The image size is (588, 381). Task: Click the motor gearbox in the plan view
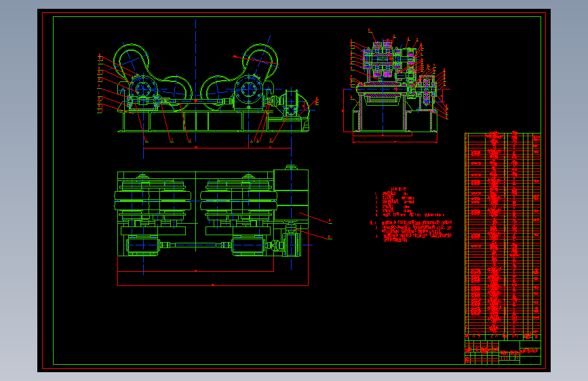click(292, 245)
